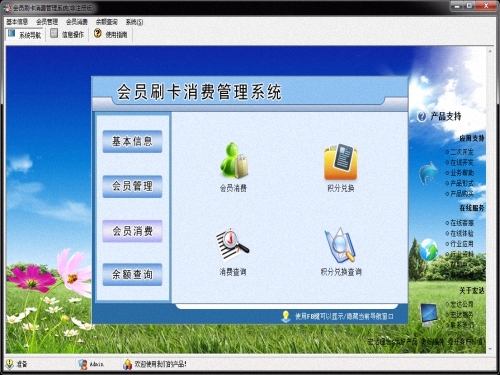Click the Admin text in status bar
The image size is (500, 375).
point(96,364)
